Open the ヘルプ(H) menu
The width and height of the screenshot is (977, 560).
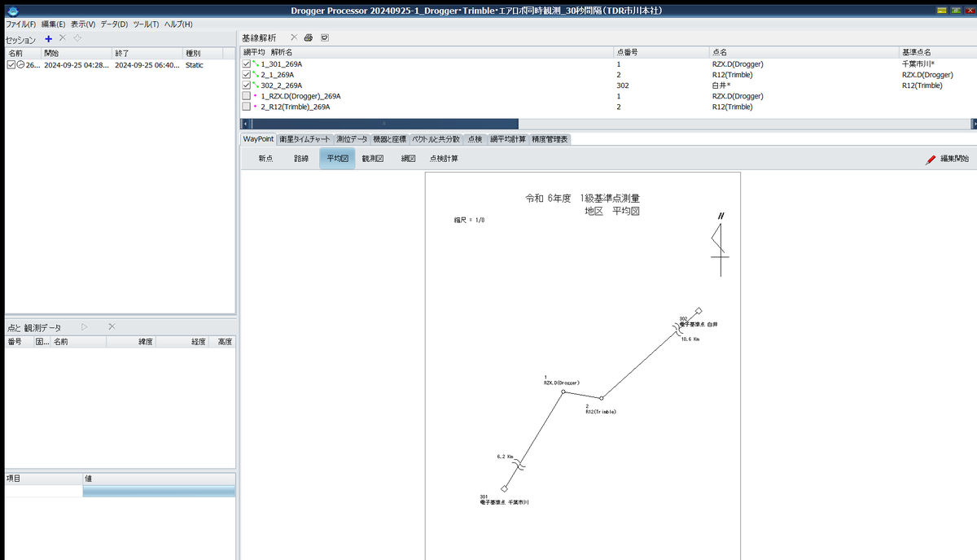point(179,24)
